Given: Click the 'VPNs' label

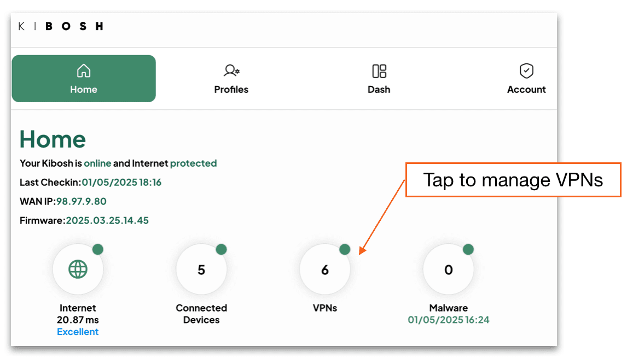Looking at the screenshot, I should pos(324,308).
